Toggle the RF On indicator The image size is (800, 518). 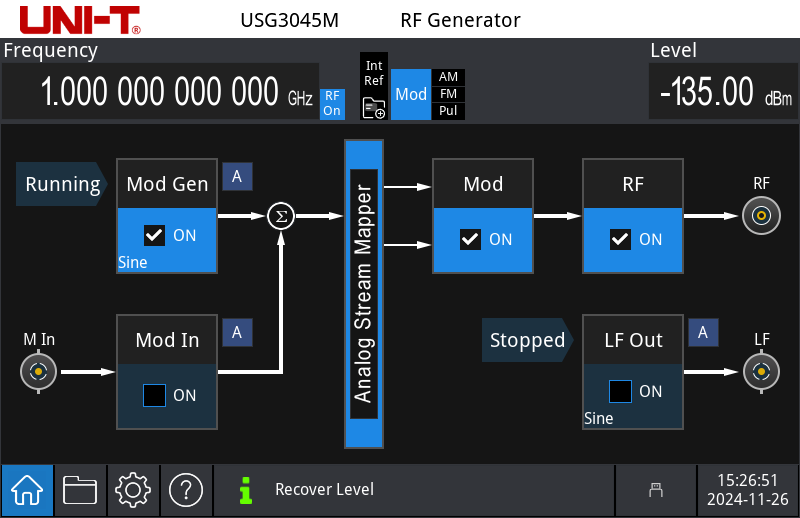(332, 104)
